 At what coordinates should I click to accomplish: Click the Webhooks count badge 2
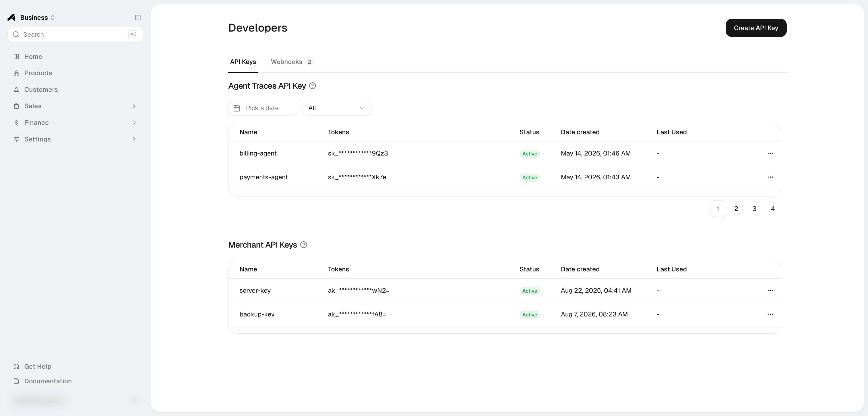point(309,62)
